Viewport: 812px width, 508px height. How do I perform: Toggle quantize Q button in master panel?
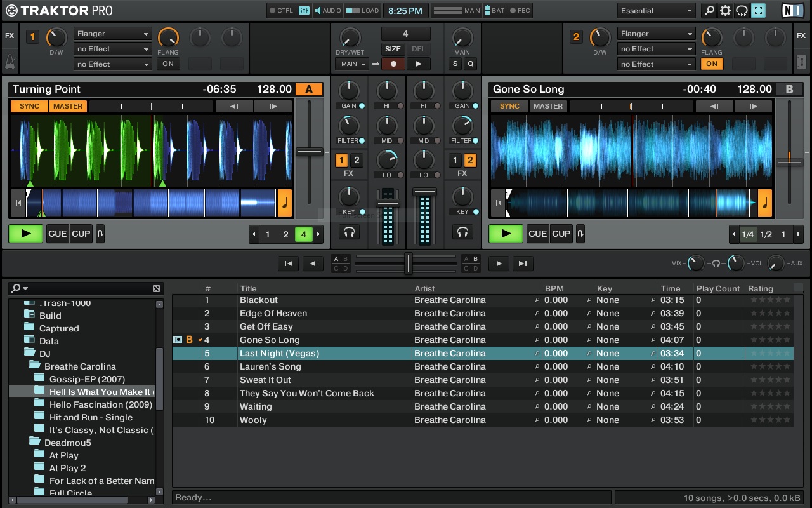[x=471, y=64]
